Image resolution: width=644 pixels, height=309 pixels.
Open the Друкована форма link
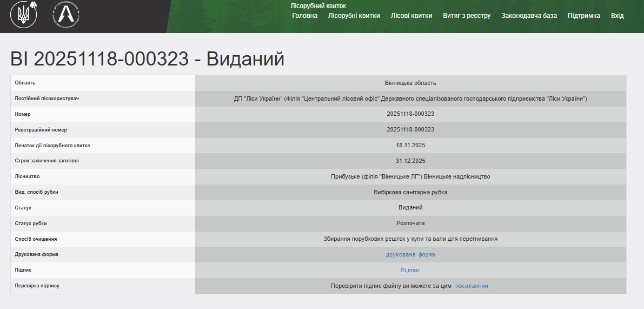point(410,255)
